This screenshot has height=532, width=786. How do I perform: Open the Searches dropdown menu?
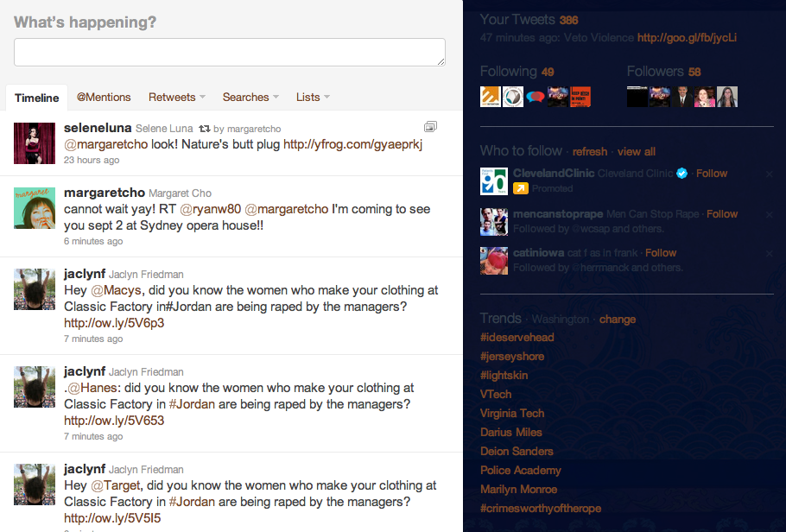(x=250, y=98)
